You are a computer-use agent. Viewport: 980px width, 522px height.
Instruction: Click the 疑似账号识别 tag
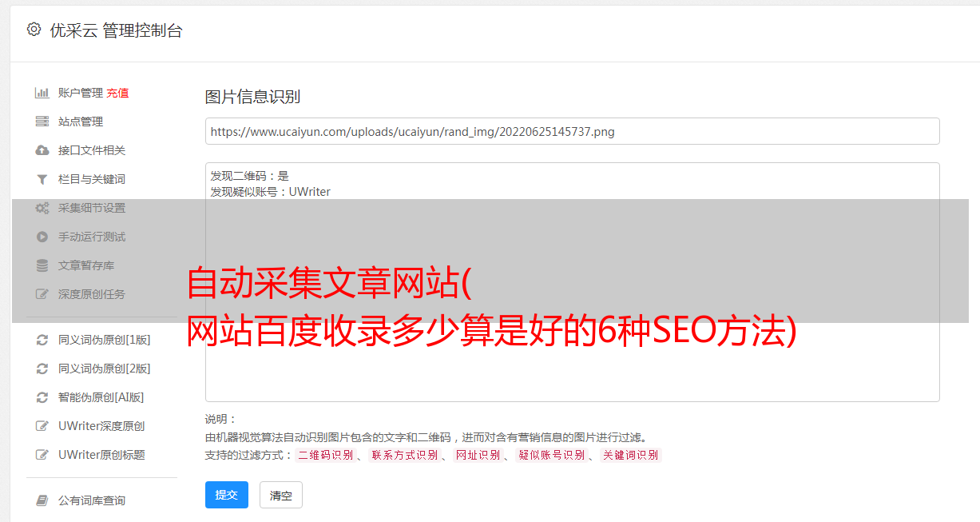552,455
